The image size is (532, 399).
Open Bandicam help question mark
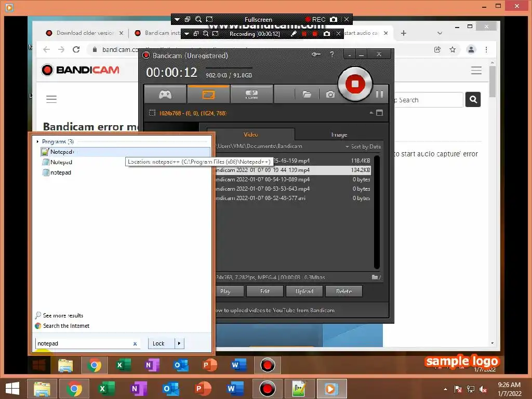coord(332,54)
